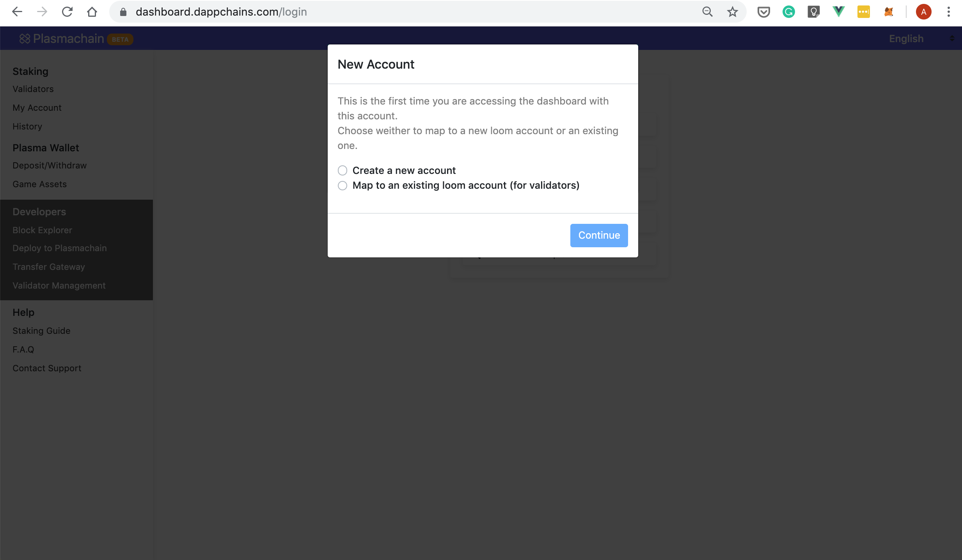This screenshot has height=560, width=962.
Task: Bookmark this page with the star
Action: [x=732, y=12]
